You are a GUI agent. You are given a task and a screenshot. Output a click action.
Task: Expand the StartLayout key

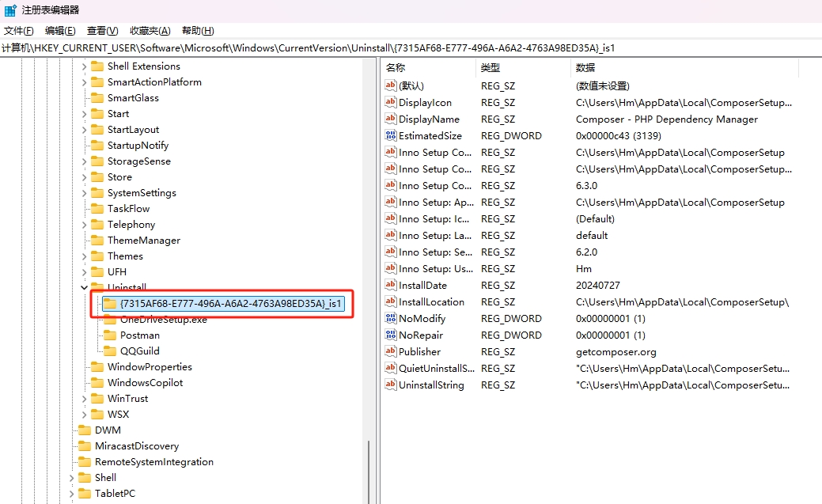click(x=84, y=130)
